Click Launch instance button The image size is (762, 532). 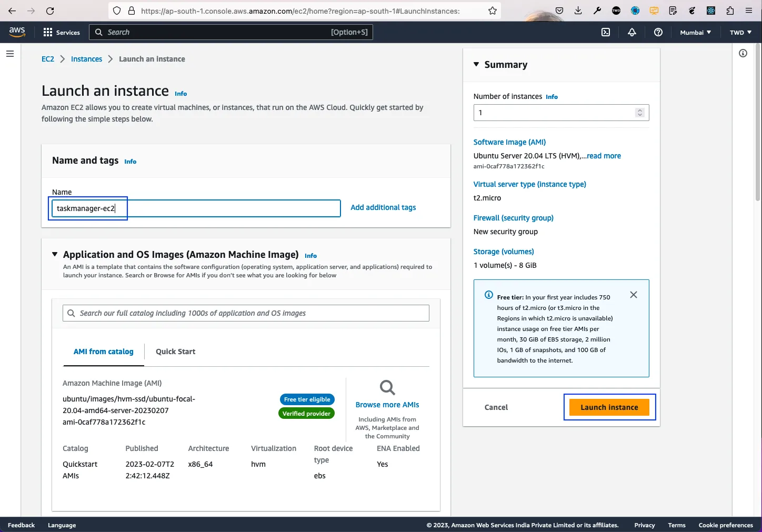pyautogui.click(x=609, y=407)
